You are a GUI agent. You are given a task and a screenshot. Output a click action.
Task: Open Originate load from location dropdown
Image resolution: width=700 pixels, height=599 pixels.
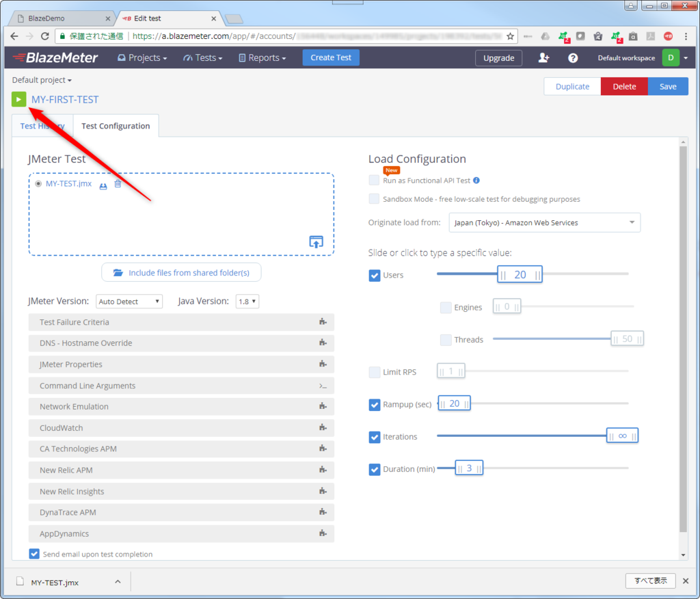click(544, 222)
